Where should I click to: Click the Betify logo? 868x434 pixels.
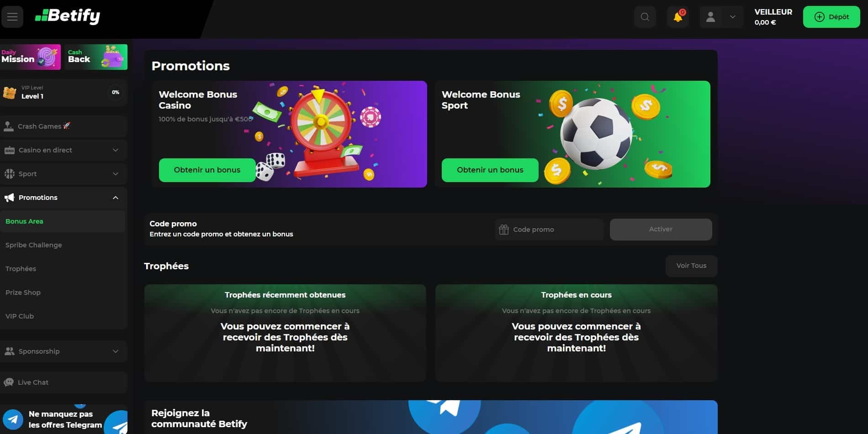coord(68,16)
